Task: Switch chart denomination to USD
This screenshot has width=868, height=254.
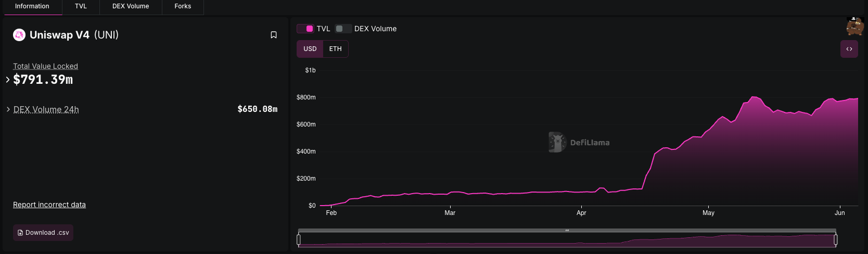Action: [310, 49]
